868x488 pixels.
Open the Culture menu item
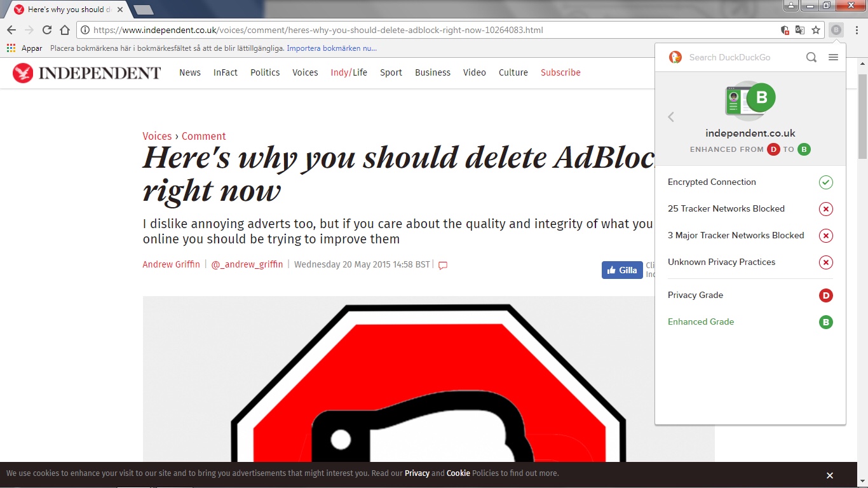(x=513, y=72)
